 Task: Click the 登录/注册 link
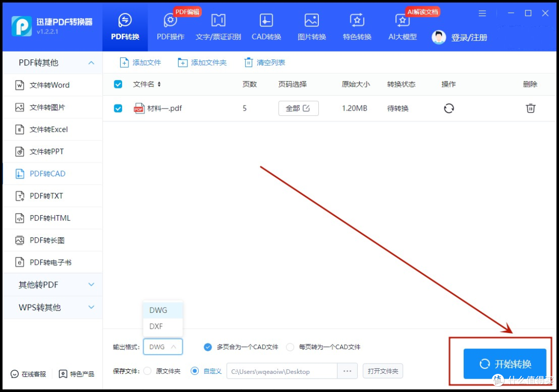click(x=469, y=37)
